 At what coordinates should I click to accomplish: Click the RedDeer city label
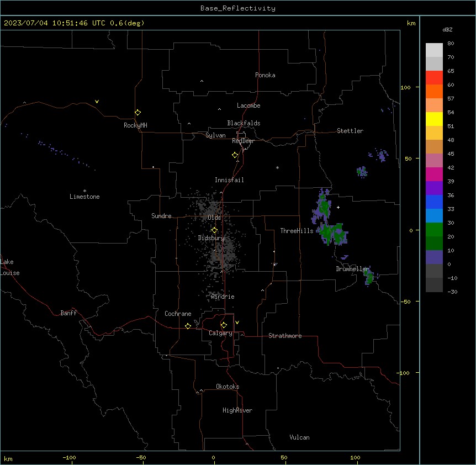pyautogui.click(x=243, y=141)
